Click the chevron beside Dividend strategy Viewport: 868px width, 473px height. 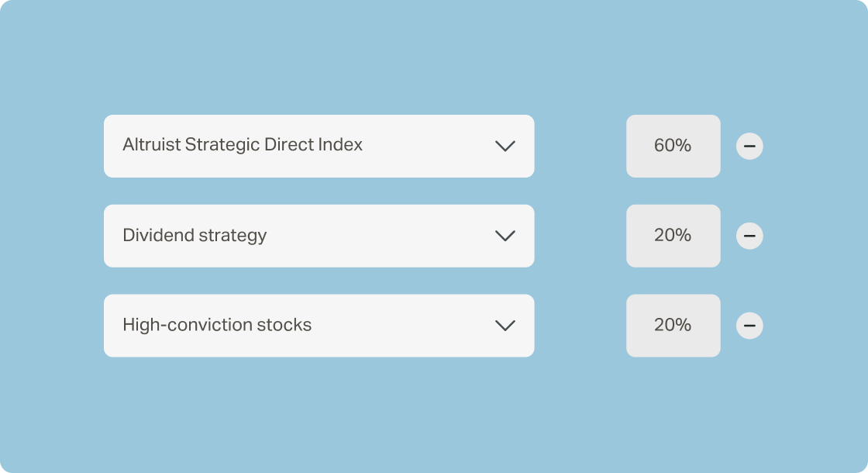click(505, 236)
